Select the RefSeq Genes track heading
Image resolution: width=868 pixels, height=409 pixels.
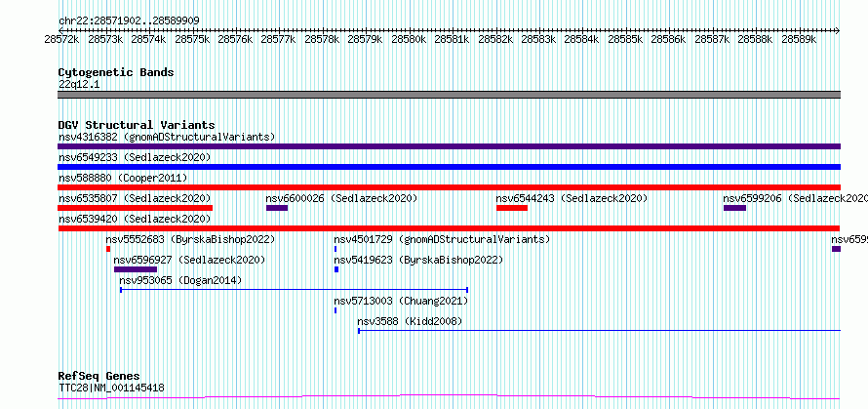pos(99,377)
